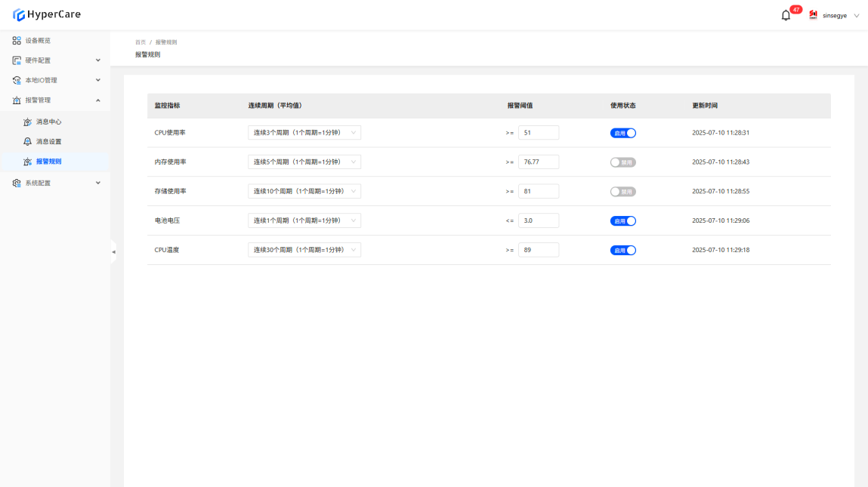Open the 系统配置 menu item
Image resolution: width=868 pixels, height=487 pixels.
point(55,183)
